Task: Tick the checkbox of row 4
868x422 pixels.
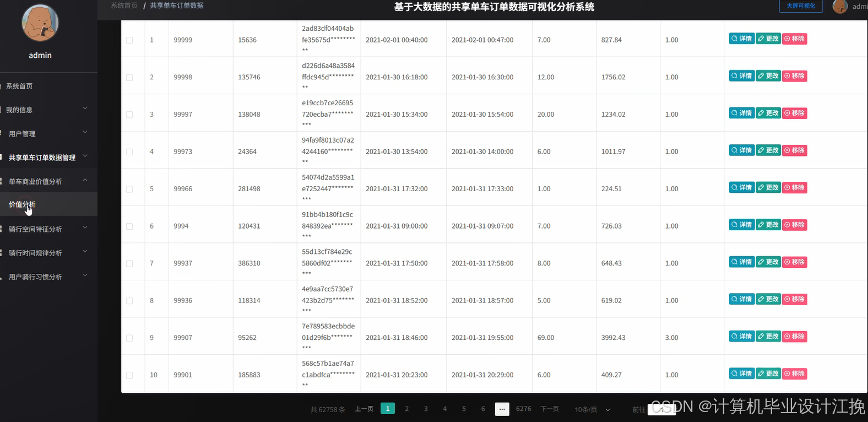Action: (x=129, y=152)
